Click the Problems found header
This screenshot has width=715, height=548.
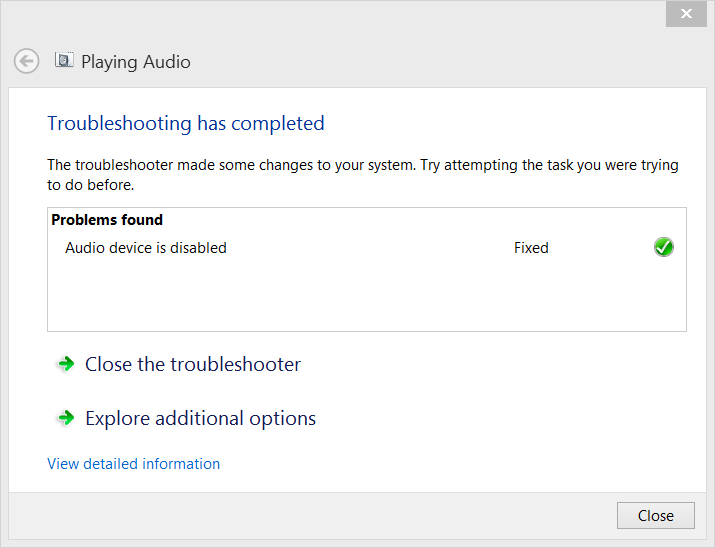point(107,220)
